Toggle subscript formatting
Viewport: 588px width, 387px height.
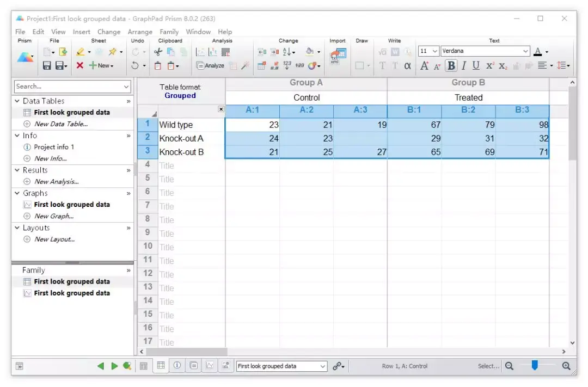(503, 66)
